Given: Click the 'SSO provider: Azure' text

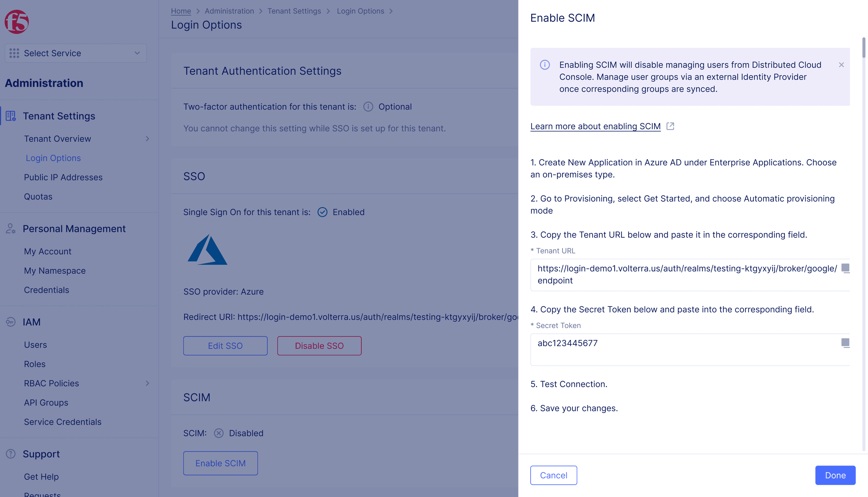Looking at the screenshot, I should click(223, 292).
